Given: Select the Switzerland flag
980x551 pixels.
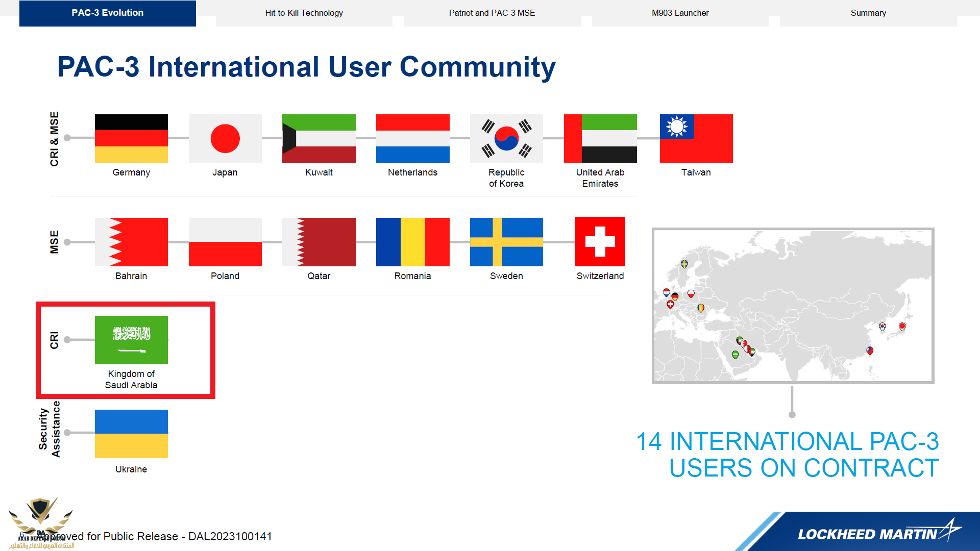Looking at the screenshot, I should point(600,242).
